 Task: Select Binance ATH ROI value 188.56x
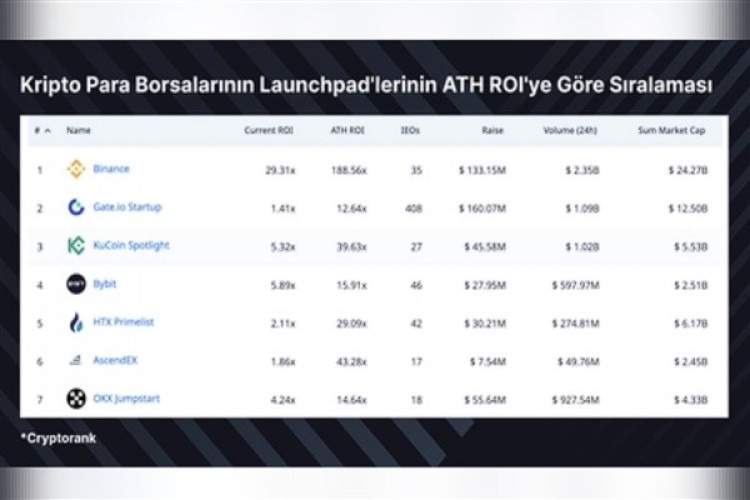349,170
